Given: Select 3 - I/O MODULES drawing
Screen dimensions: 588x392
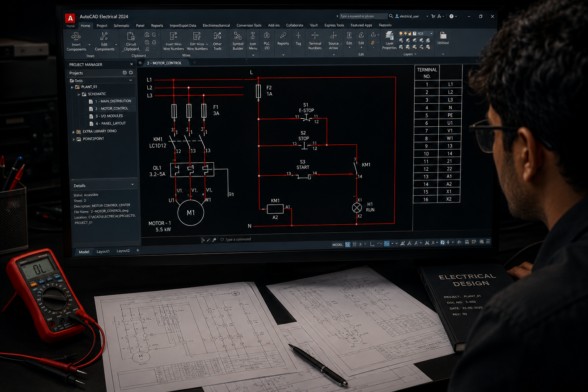Looking at the screenshot, I should (106, 116).
